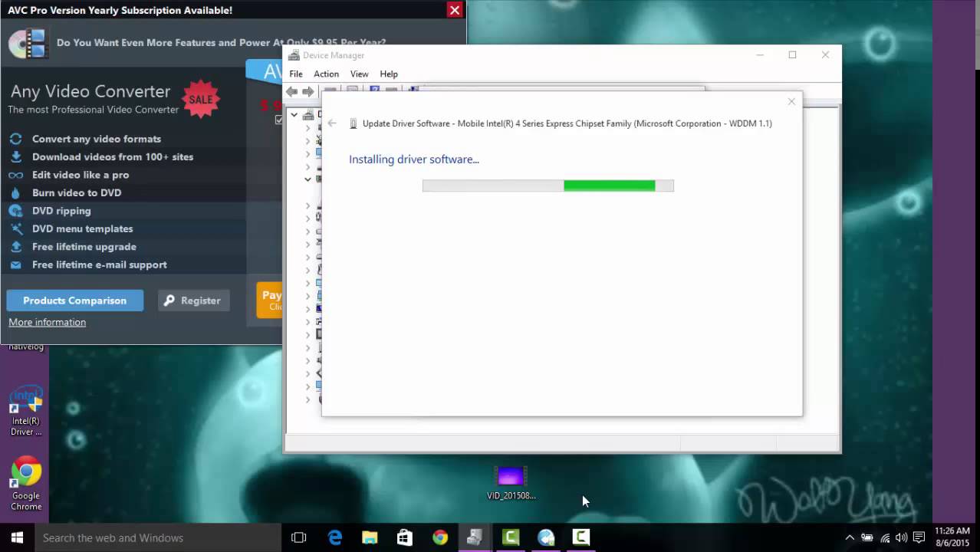The height and width of the screenshot is (552, 980).
Task: Open the Windows Start menu
Action: (17, 537)
